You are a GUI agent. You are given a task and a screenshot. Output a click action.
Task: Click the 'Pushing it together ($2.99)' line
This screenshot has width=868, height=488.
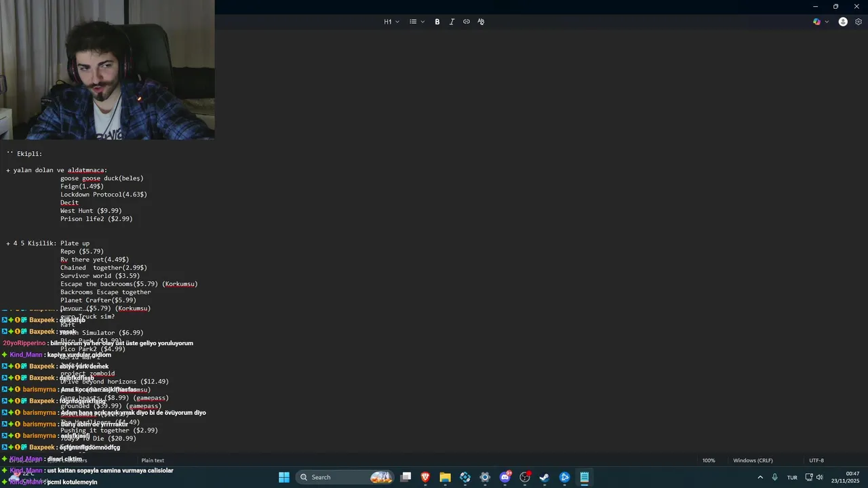pyautogui.click(x=109, y=430)
